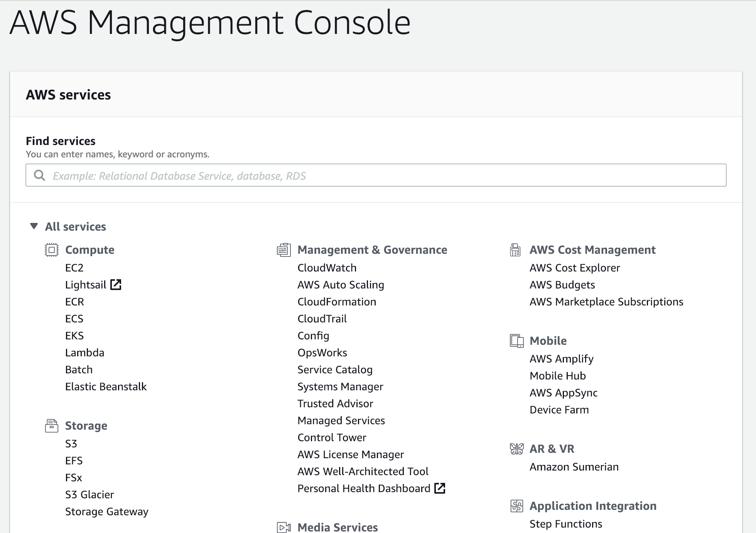Open Amazon Sumerian service
Viewport: 756px width, 533px height.
click(x=574, y=467)
